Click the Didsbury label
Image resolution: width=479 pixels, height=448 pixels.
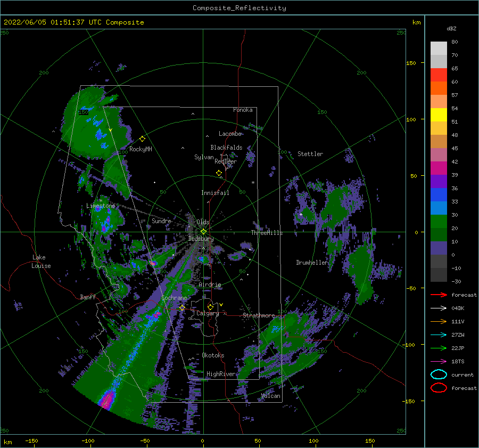point(201,239)
